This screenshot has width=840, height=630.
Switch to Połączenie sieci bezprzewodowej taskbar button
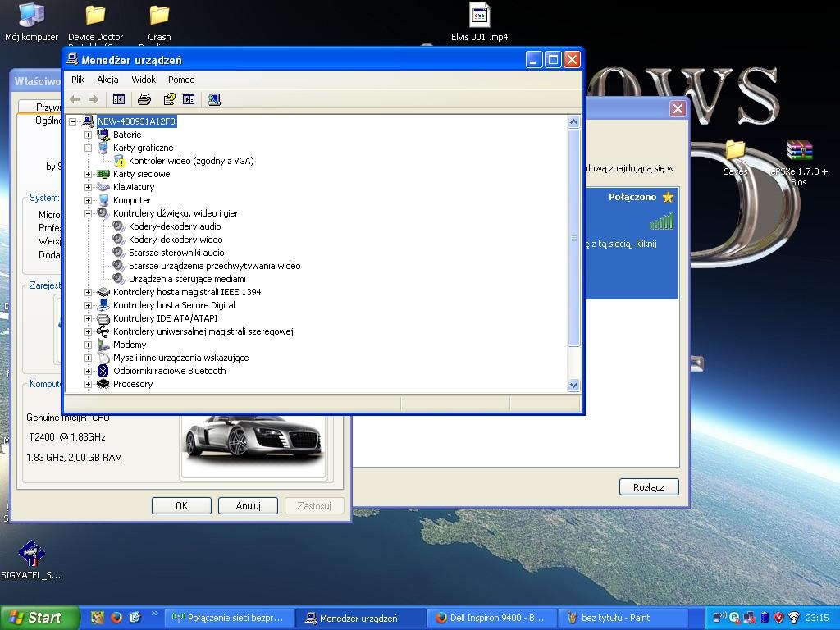[x=229, y=619]
